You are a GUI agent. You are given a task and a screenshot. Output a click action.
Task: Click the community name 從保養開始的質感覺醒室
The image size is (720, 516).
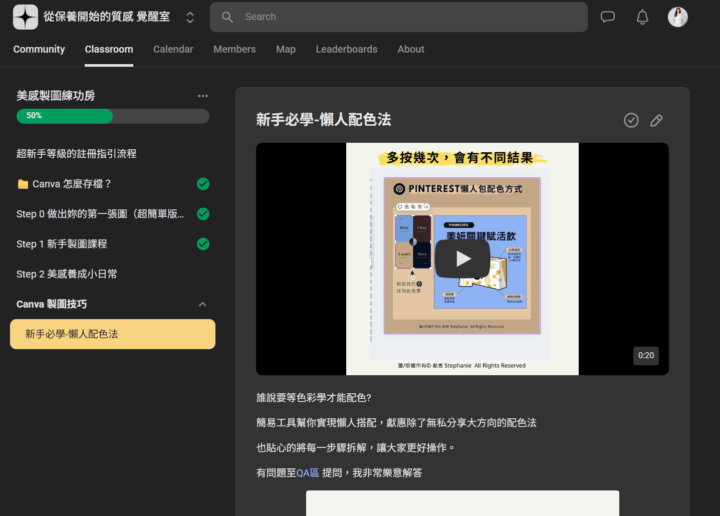pos(107,17)
